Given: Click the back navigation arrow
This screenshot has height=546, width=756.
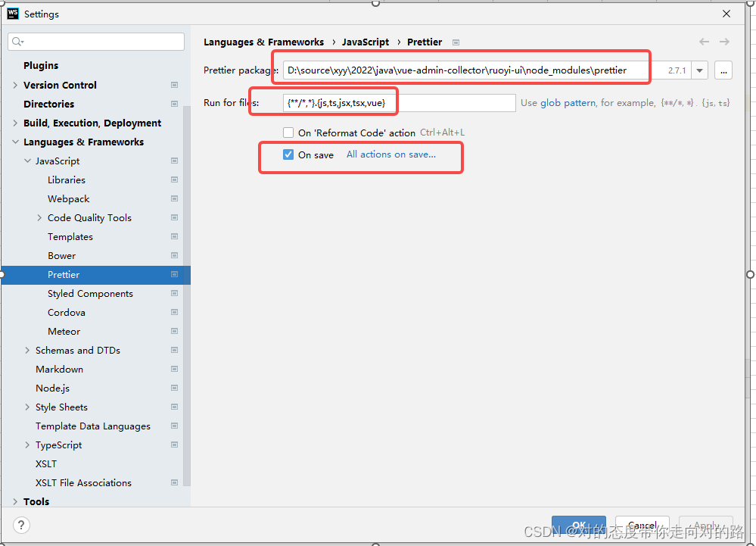Looking at the screenshot, I should [x=704, y=42].
